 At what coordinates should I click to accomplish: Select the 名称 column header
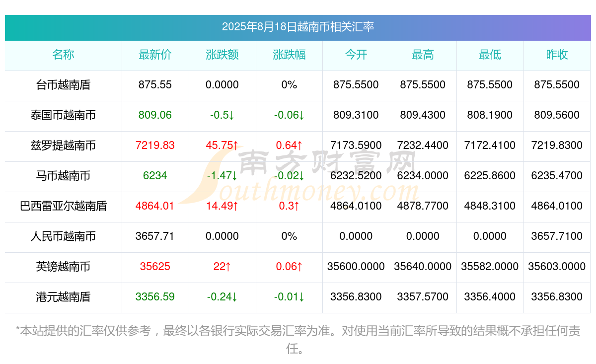pos(63,55)
